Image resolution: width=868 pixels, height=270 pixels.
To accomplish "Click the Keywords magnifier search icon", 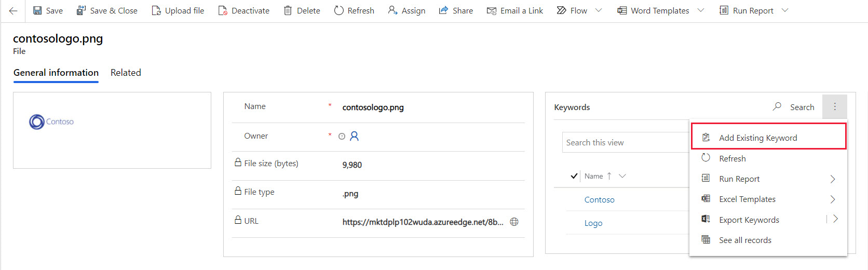I will (x=777, y=106).
